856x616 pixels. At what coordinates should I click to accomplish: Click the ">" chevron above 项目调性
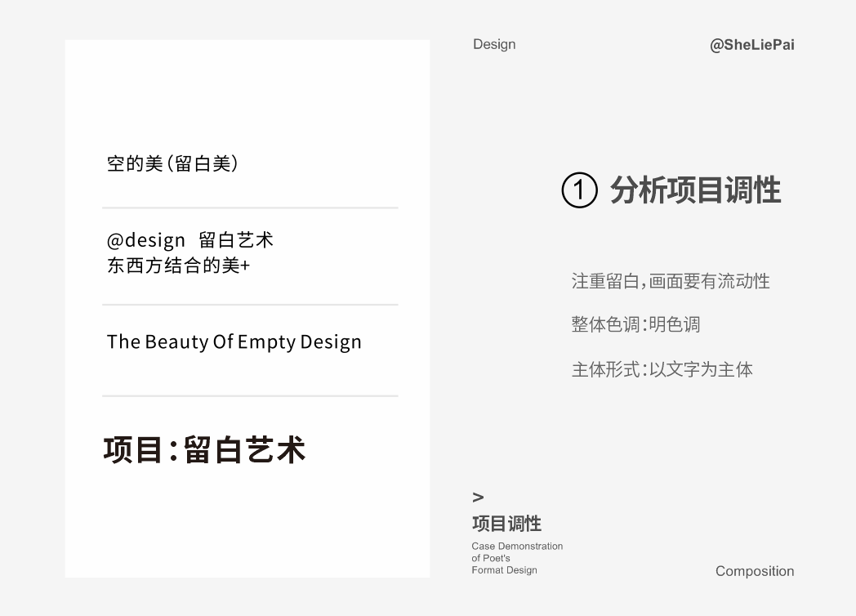pyautogui.click(x=478, y=497)
